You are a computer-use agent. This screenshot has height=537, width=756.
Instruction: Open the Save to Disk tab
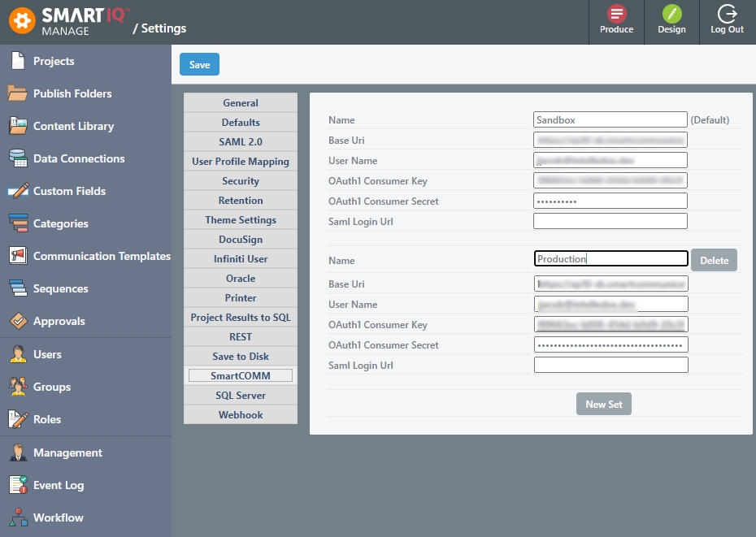241,357
